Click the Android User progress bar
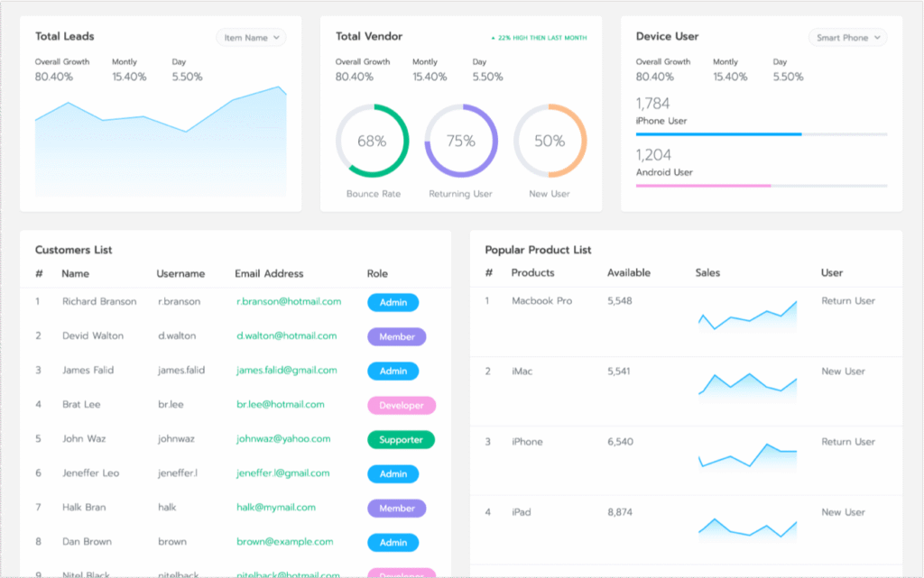 pyautogui.click(x=761, y=186)
